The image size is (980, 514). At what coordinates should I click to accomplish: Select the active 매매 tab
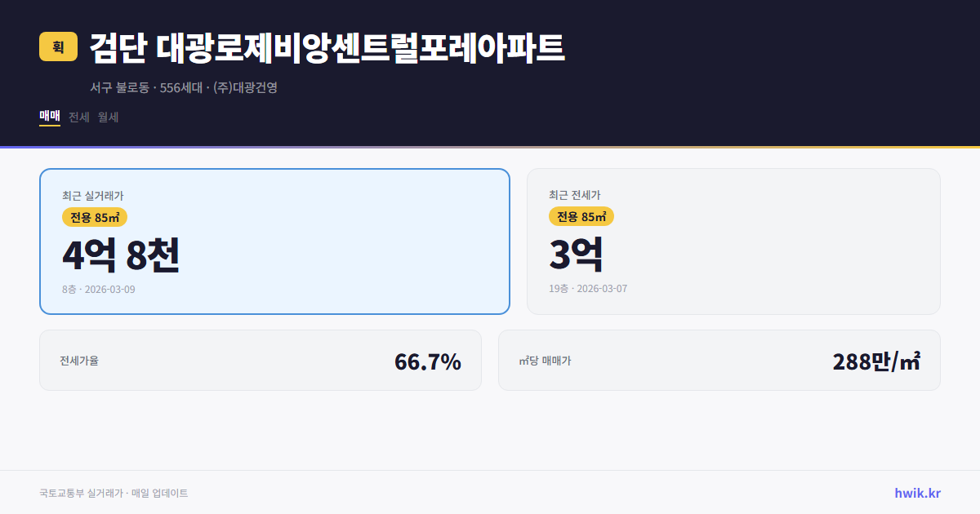coord(48,117)
